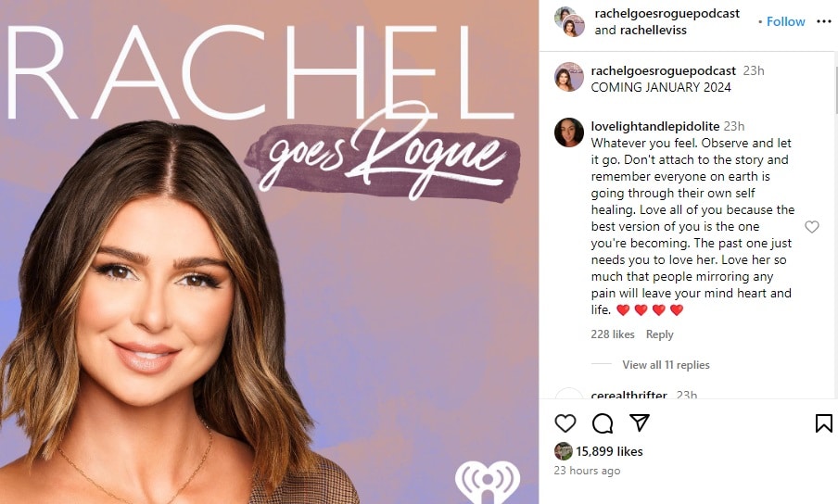Open the 15,899 likes list

609,451
